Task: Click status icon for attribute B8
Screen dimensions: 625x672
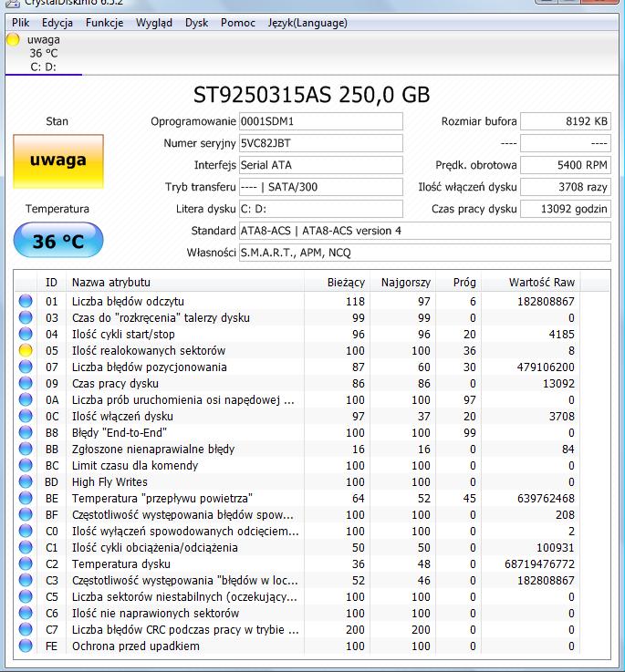Action: coord(26,432)
